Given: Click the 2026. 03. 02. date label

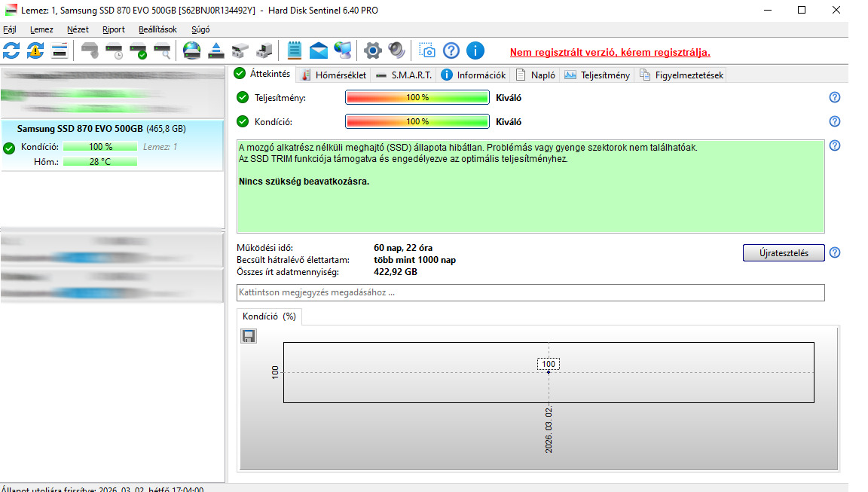Looking at the screenshot, I should (549, 430).
